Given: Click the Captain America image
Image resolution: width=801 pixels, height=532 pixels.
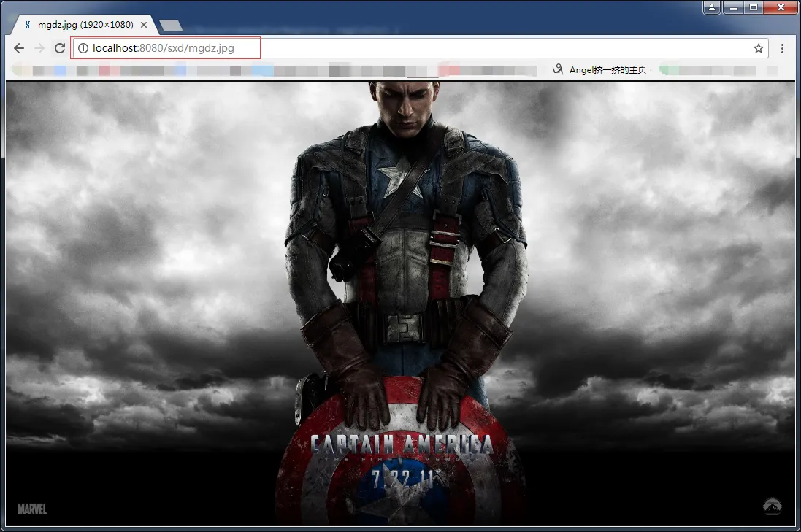Looking at the screenshot, I should (x=400, y=304).
